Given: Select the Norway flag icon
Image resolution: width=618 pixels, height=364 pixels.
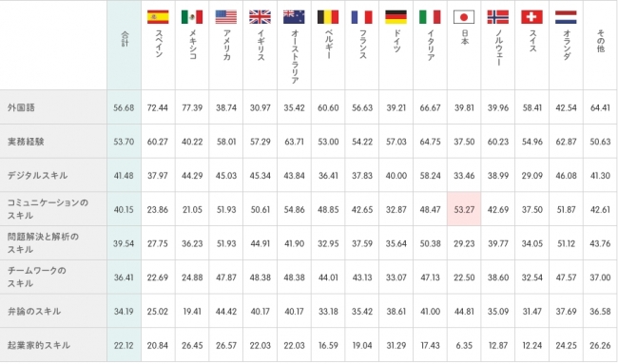Looking at the screenshot, I should click(498, 17).
